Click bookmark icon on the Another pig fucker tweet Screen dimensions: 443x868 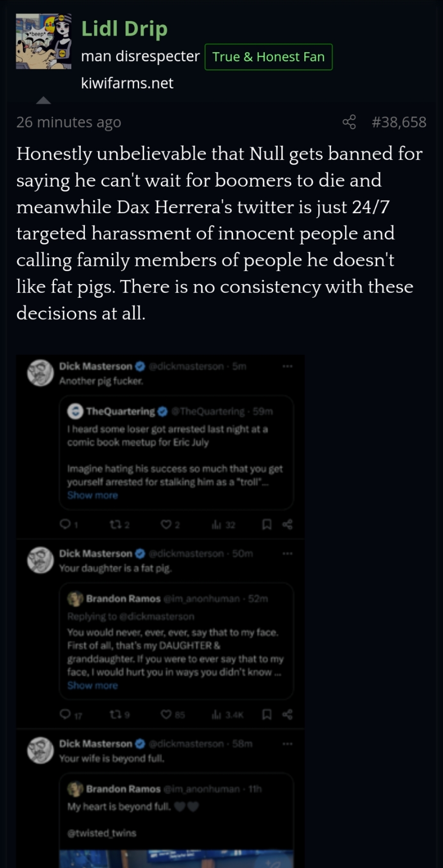(x=267, y=524)
